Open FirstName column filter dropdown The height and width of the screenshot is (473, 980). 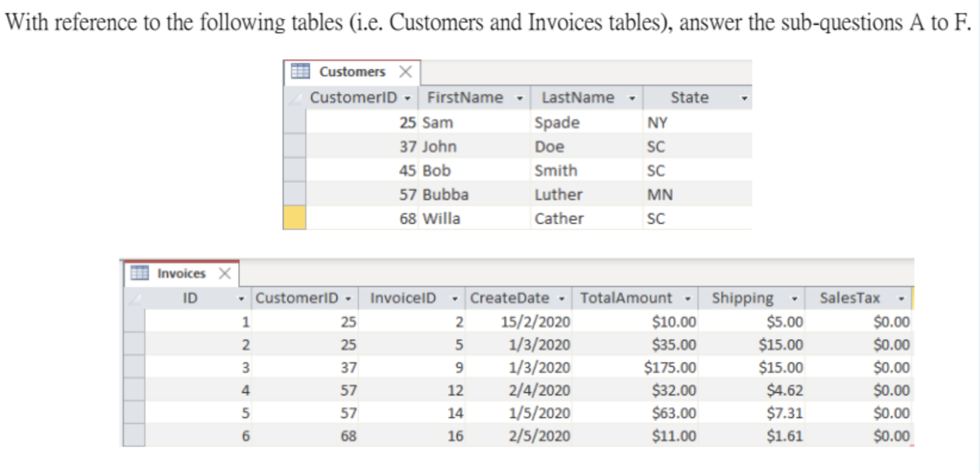pyautogui.click(x=520, y=98)
